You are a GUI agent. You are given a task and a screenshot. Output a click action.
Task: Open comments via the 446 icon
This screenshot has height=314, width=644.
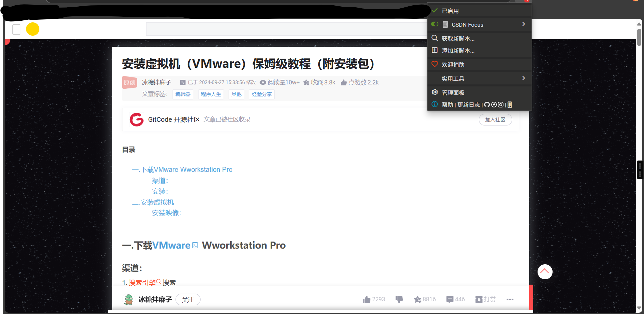pyautogui.click(x=450, y=299)
